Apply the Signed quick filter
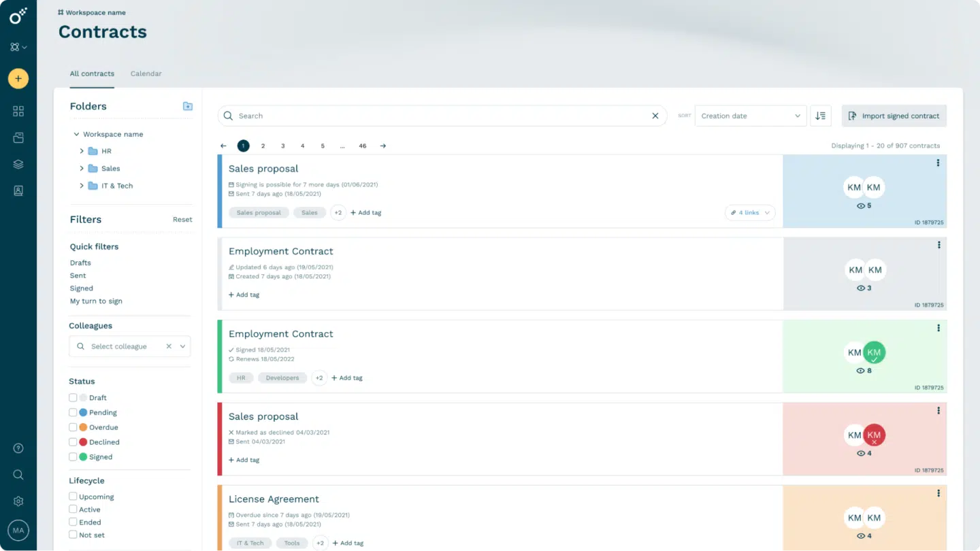This screenshot has height=551, width=980. [x=81, y=288]
